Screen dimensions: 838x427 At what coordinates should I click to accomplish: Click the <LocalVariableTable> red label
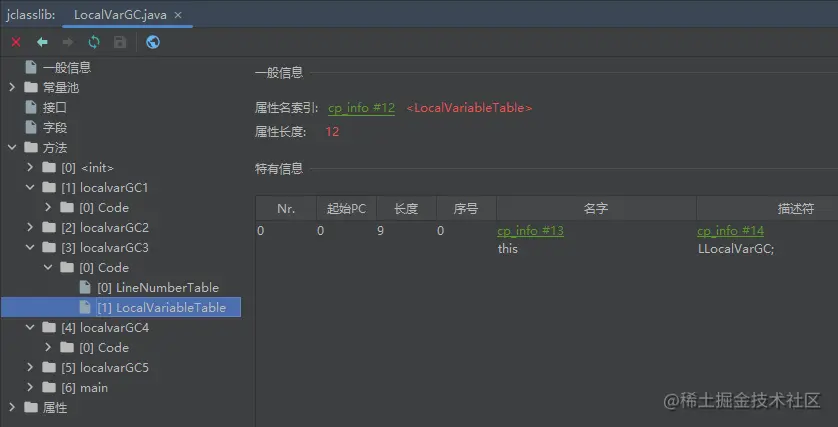pyautogui.click(x=469, y=108)
